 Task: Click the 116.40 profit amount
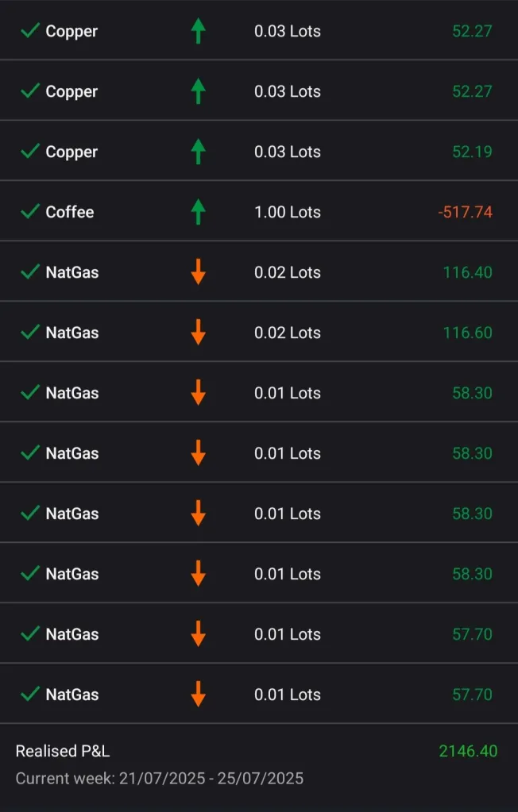468,272
